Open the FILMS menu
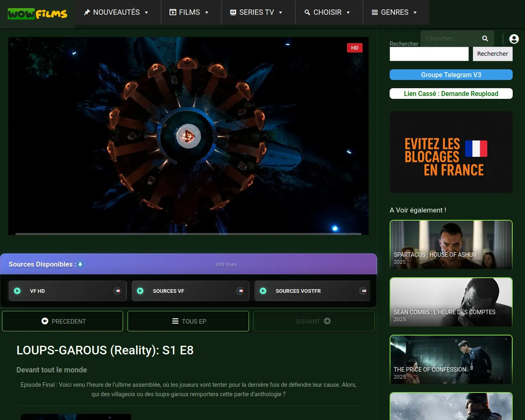 pos(191,12)
